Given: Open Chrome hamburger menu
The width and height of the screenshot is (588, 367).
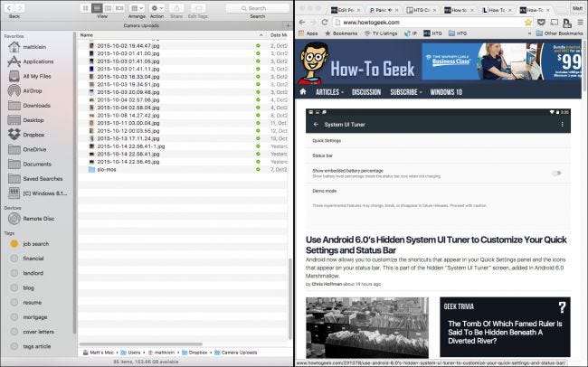Looking at the screenshot, I should coord(580,22).
